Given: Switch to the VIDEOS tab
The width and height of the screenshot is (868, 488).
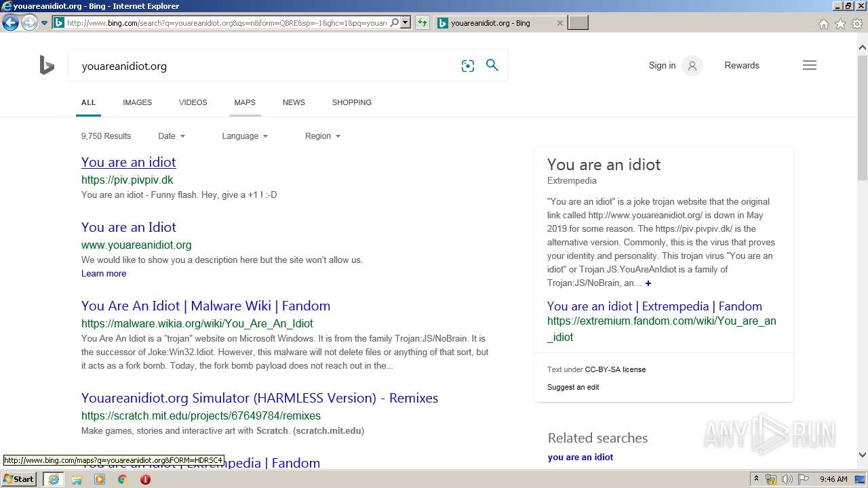Looking at the screenshot, I should coord(193,102).
